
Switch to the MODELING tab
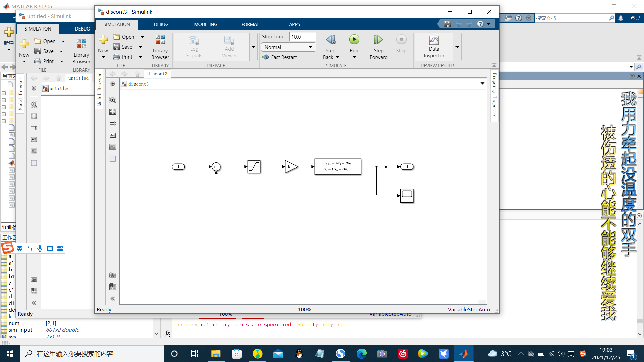[206, 24]
